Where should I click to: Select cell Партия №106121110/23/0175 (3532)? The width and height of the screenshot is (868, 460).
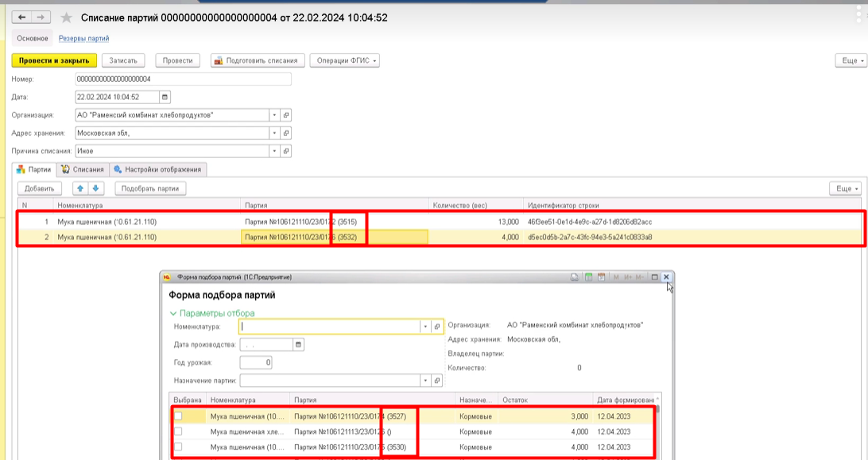[x=335, y=237]
